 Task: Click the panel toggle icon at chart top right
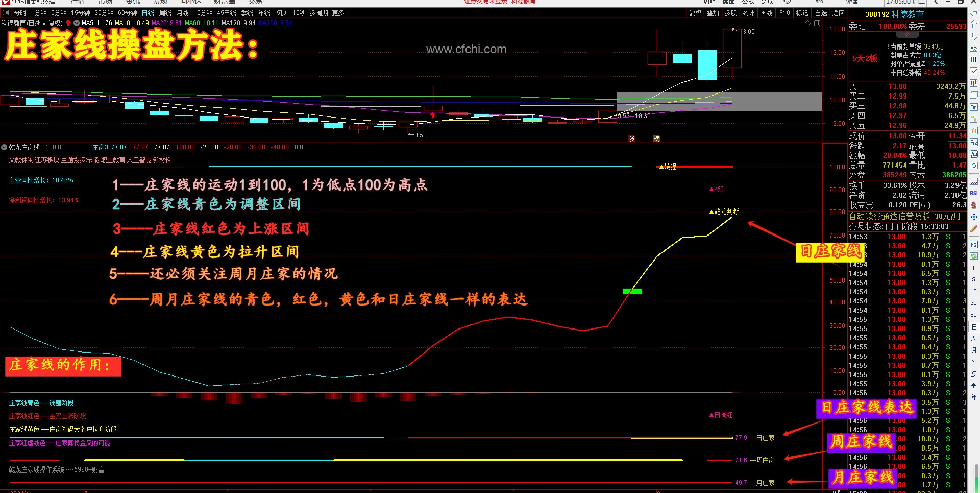[x=817, y=24]
